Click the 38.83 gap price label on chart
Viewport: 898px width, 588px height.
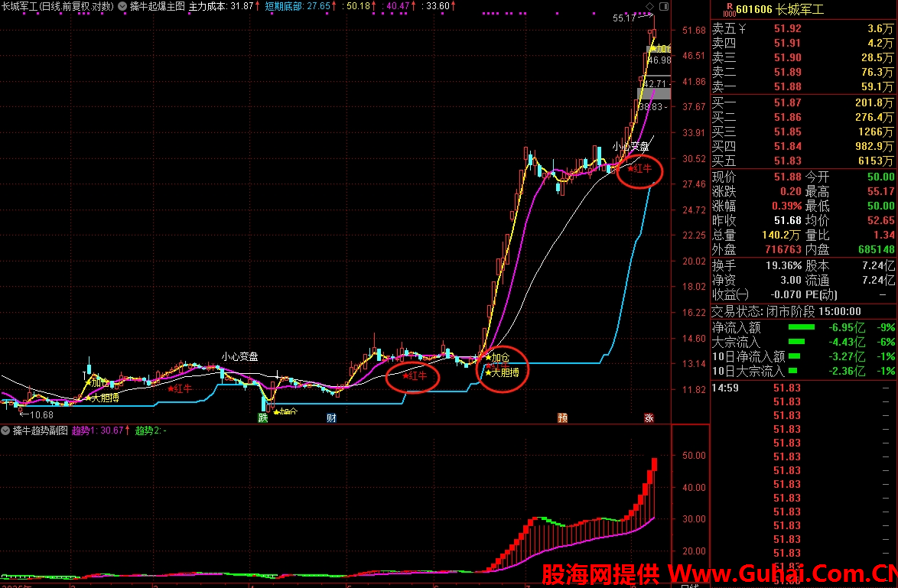tap(650, 107)
